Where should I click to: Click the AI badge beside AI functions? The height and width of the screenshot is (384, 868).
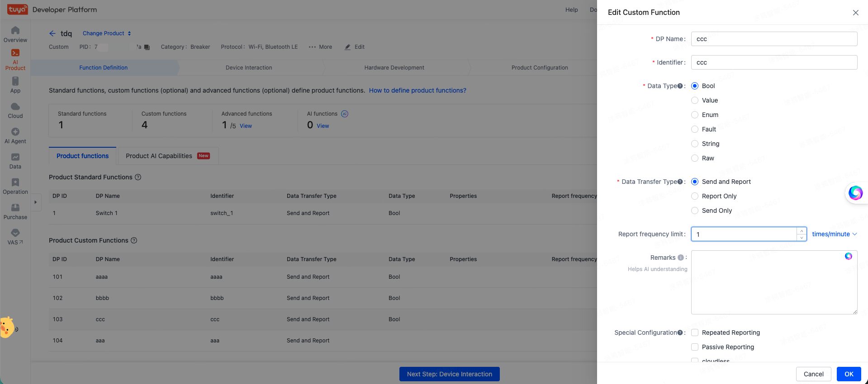click(345, 114)
